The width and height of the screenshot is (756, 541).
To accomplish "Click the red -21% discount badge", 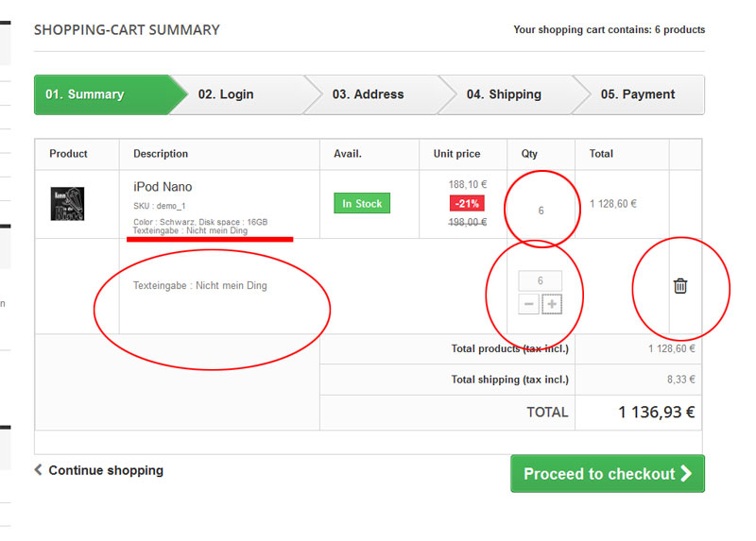I will click(x=467, y=203).
